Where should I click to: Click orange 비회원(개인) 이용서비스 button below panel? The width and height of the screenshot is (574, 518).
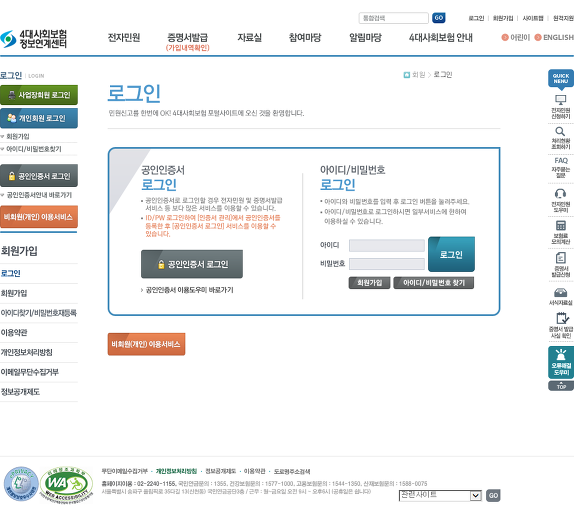click(x=146, y=344)
